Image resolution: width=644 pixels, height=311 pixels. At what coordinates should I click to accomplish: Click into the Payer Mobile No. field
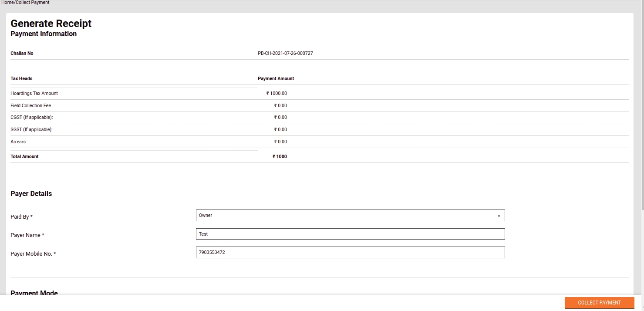350,253
